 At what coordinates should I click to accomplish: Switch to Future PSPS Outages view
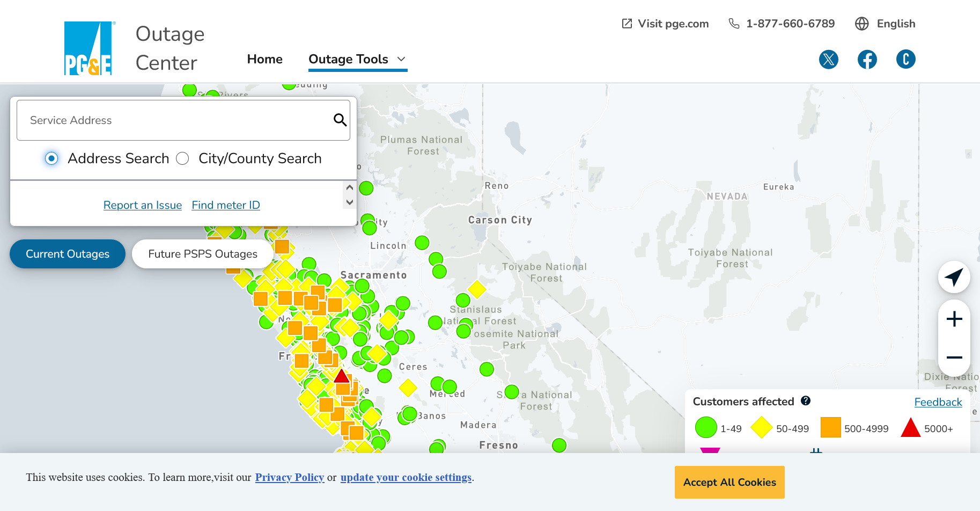[x=202, y=254]
